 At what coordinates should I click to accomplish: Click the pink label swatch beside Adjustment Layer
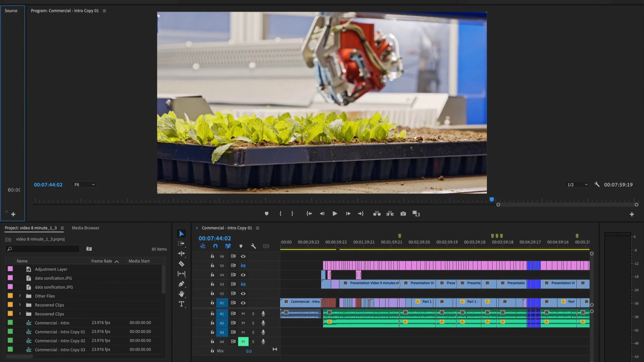[x=10, y=269]
